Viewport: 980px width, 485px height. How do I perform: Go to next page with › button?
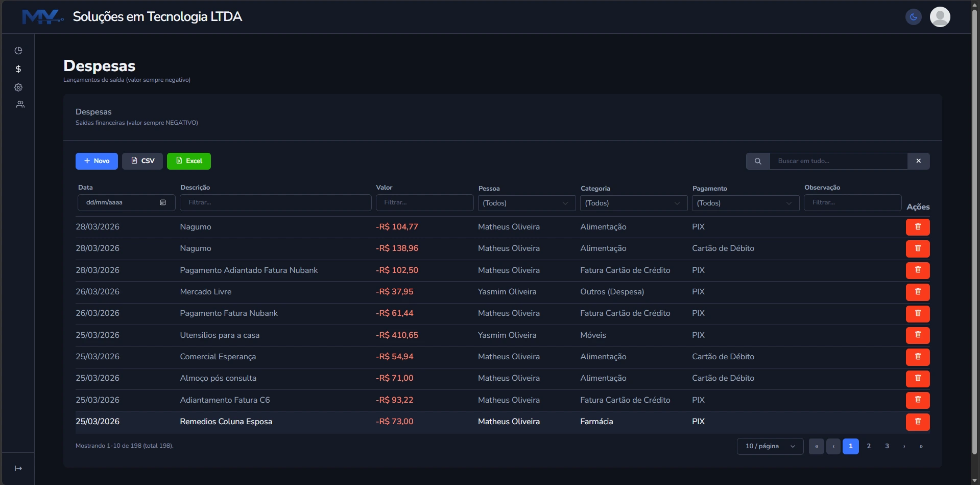[x=904, y=446]
